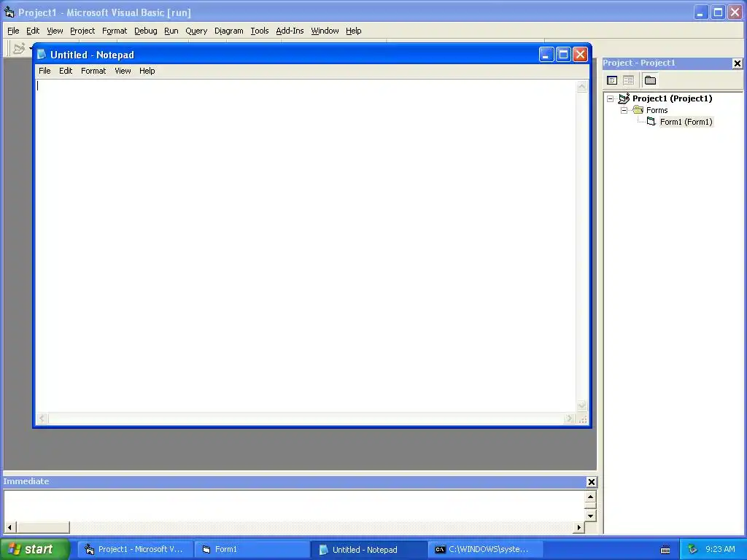Open the Debug menu
Image resolution: width=747 pixels, height=560 pixels.
[x=146, y=31]
